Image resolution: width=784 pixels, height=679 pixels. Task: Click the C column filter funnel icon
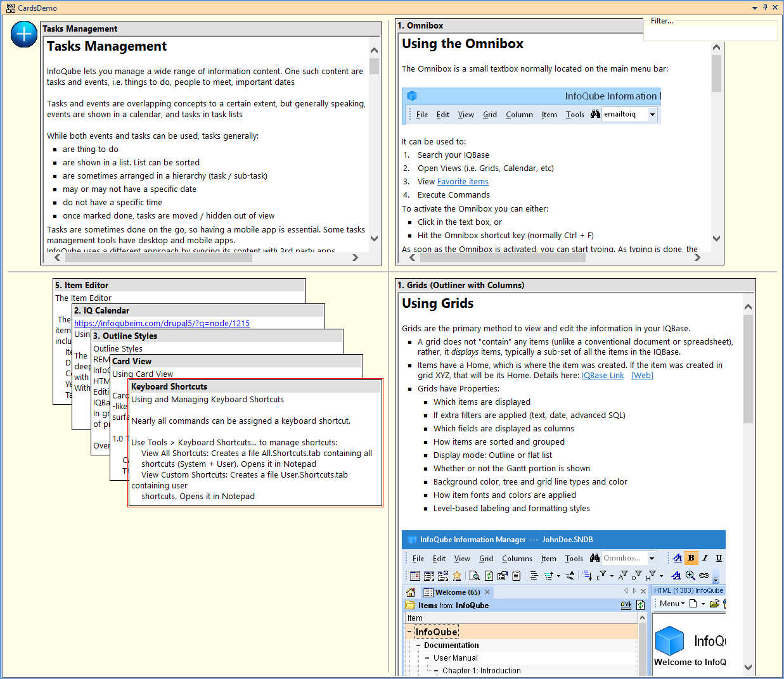pyautogui.click(x=601, y=576)
